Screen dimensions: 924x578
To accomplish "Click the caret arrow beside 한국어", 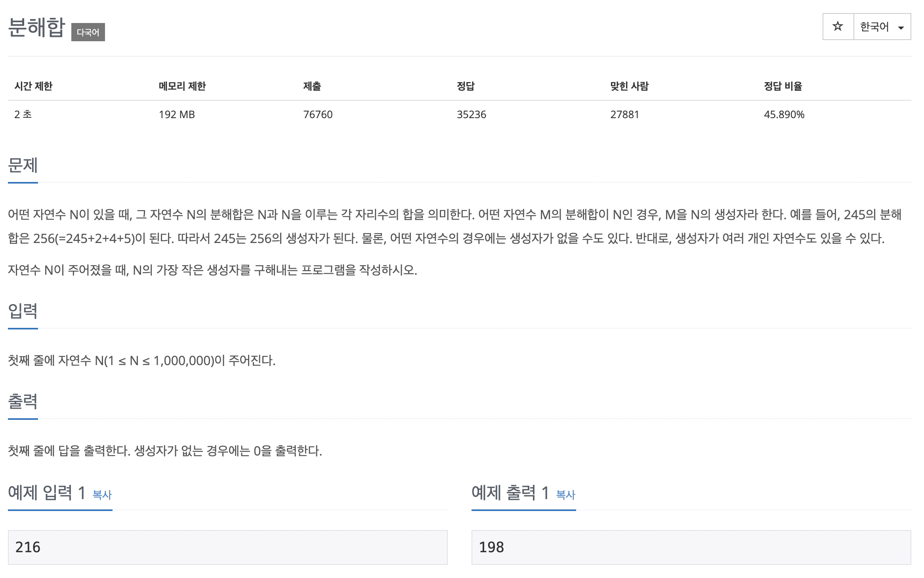I will point(901,28).
